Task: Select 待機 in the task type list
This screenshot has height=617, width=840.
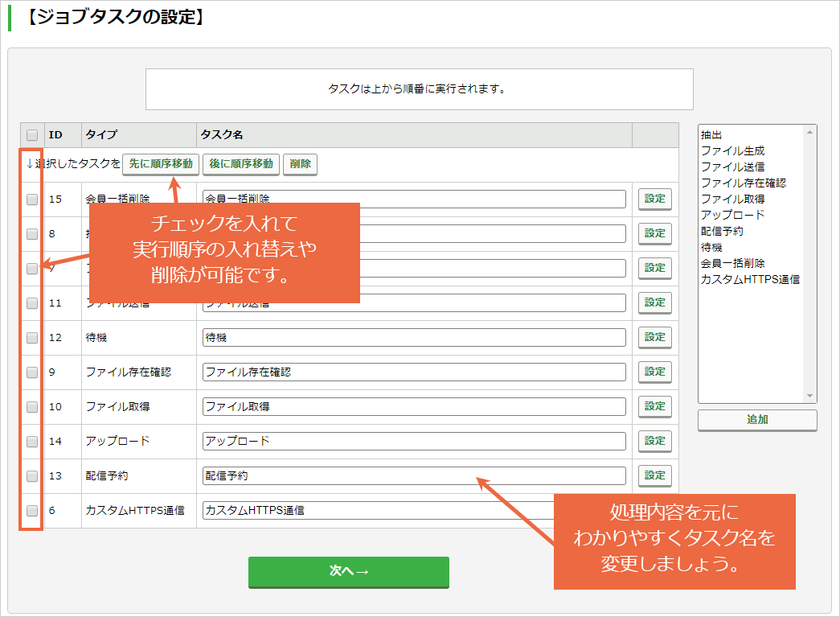Action: (711, 248)
